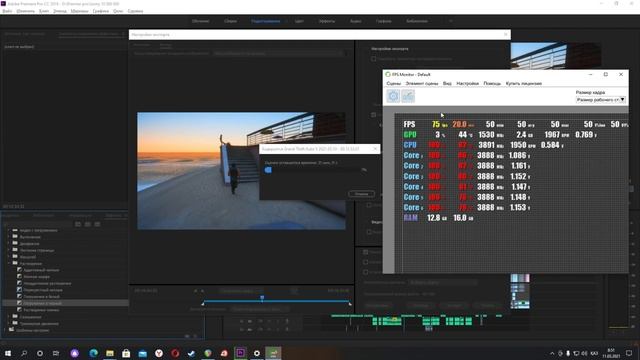Image resolution: width=640 pixels, height=360 pixels.
Task: Open FPS Monitor settings gear icon
Action: tap(393, 96)
